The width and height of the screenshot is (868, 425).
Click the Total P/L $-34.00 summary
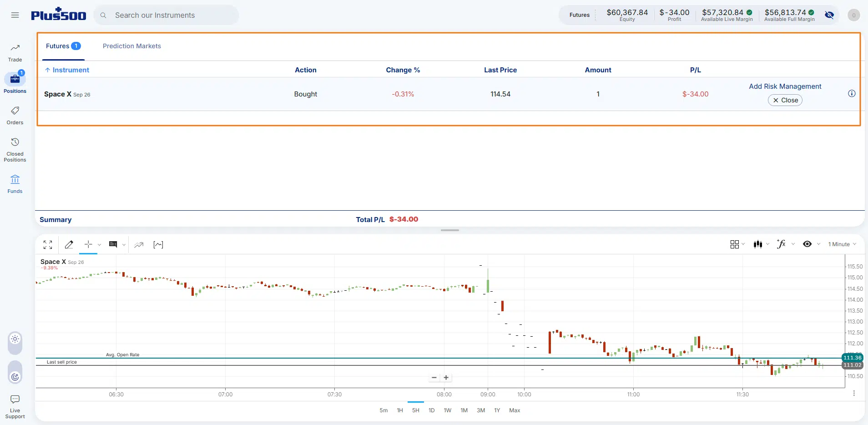pyautogui.click(x=387, y=219)
